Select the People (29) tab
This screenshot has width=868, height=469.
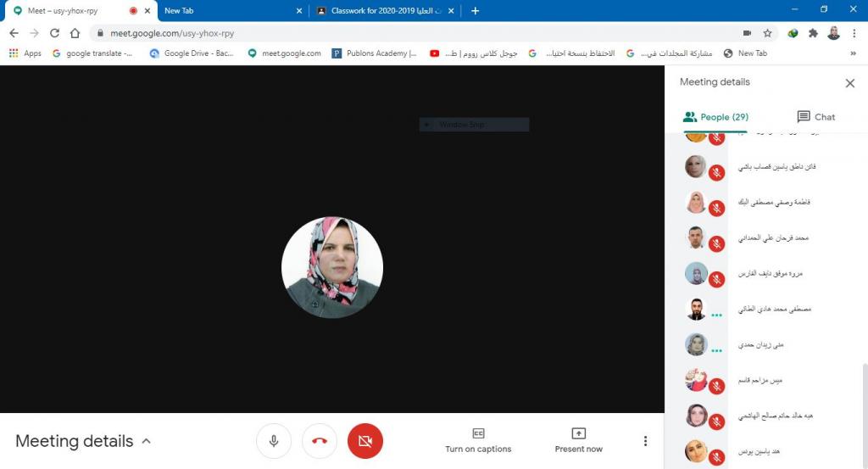pyautogui.click(x=715, y=117)
